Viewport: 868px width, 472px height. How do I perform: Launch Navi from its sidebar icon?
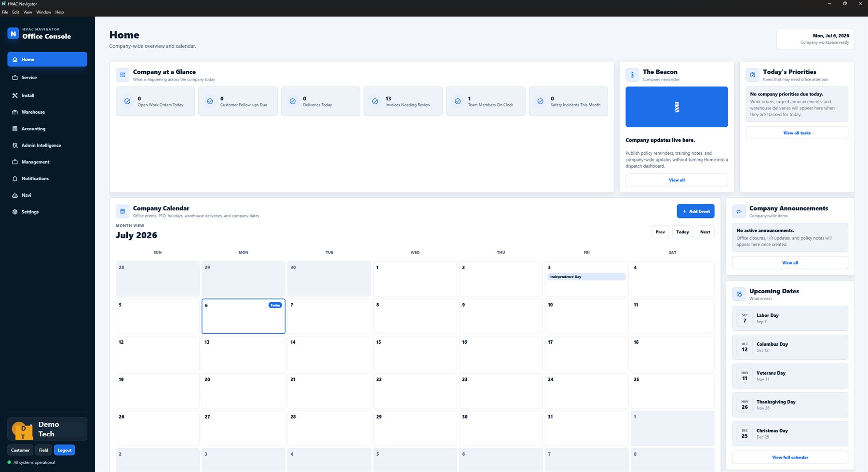[x=15, y=195]
